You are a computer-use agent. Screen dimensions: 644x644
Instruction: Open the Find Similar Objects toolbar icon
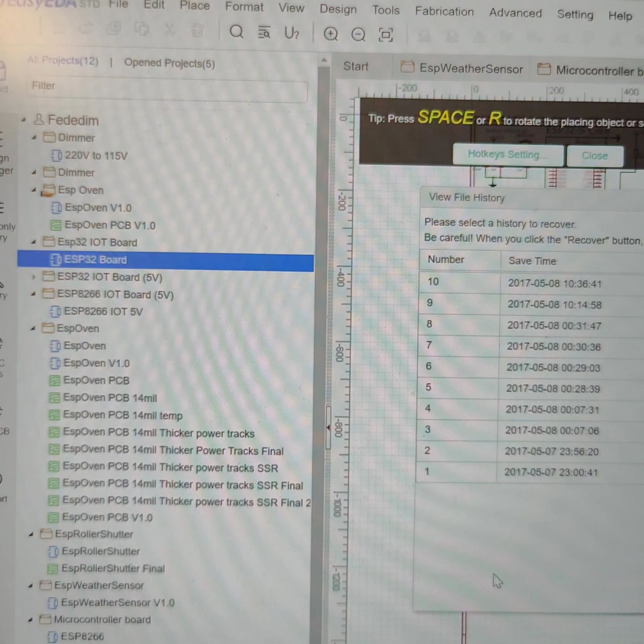click(264, 33)
